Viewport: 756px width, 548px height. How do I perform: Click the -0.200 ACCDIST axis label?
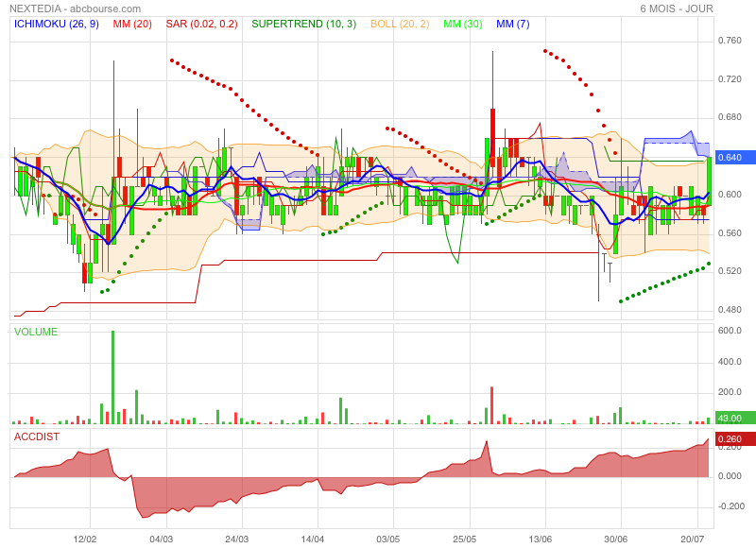(730, 506)
